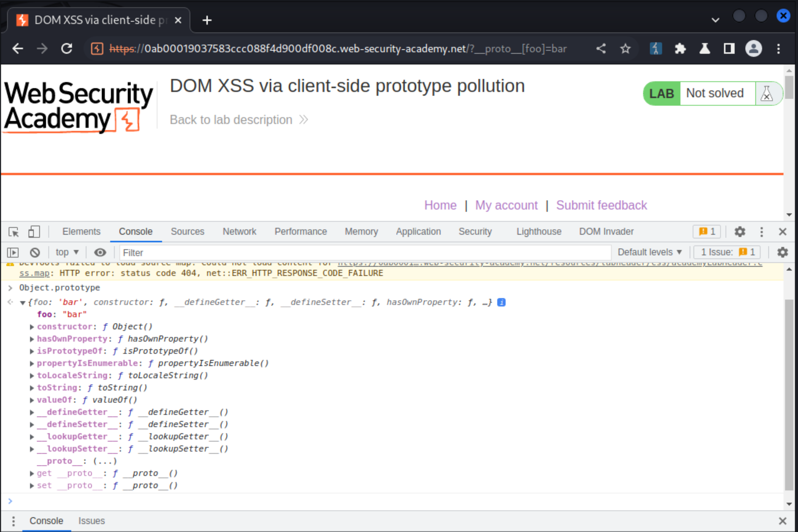The height and width of the screenshot is (532, 798).
Task: Click the Home link
Action: click(441, 205)
